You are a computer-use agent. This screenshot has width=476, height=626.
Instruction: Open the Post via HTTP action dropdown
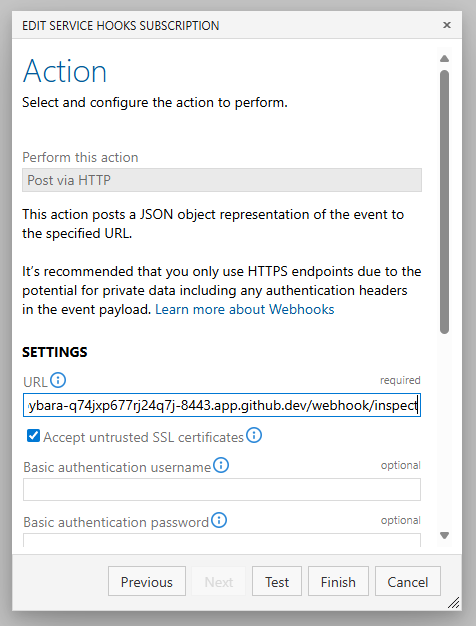tap(222, 180)
